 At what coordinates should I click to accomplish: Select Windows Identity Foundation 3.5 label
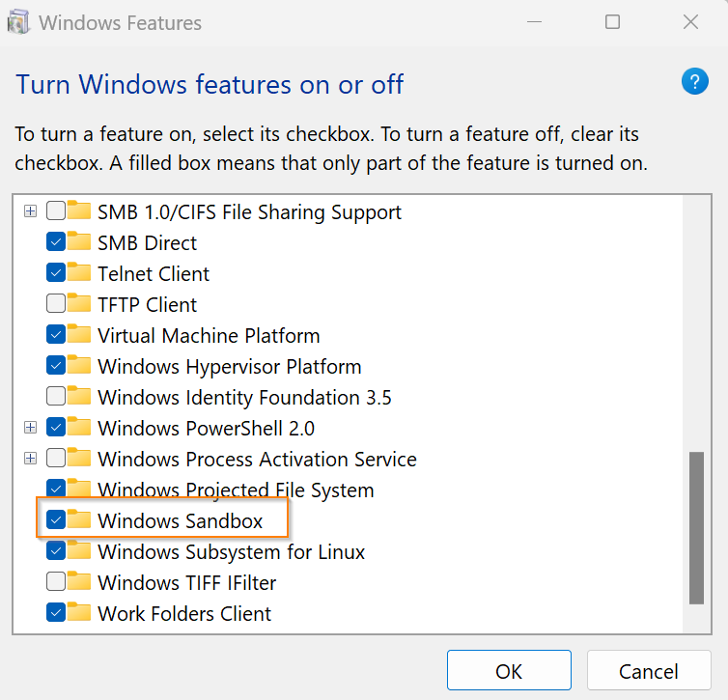(x=244, y=398)
